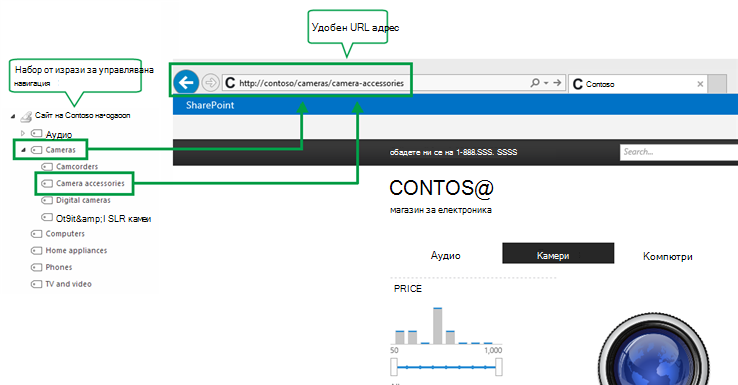Viewport: 738px width, 385px height.
Task: Click the right price slider handle
Action: pyautogui.click(x=498, y=367)
